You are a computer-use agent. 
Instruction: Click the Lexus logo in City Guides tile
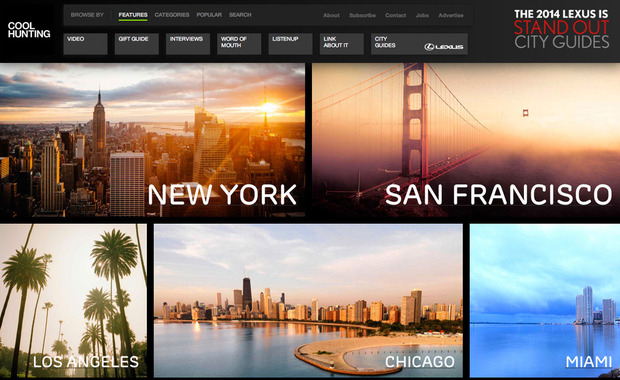pos(443,47)
